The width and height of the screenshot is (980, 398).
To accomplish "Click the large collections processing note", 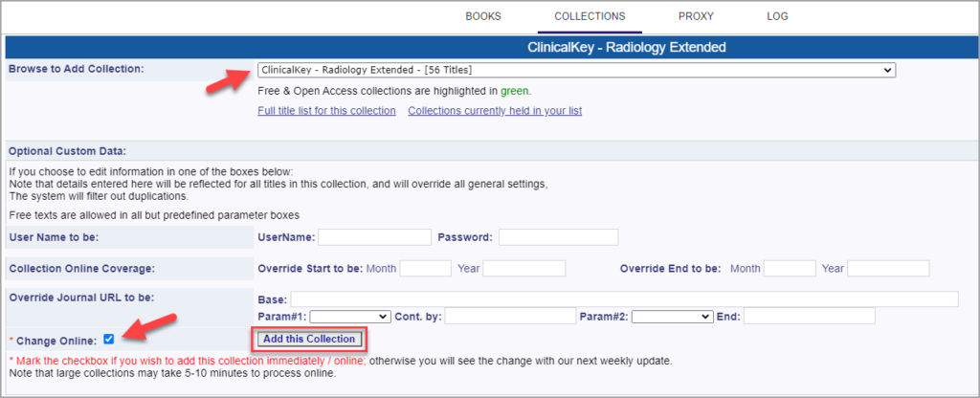I will (172, 374).
